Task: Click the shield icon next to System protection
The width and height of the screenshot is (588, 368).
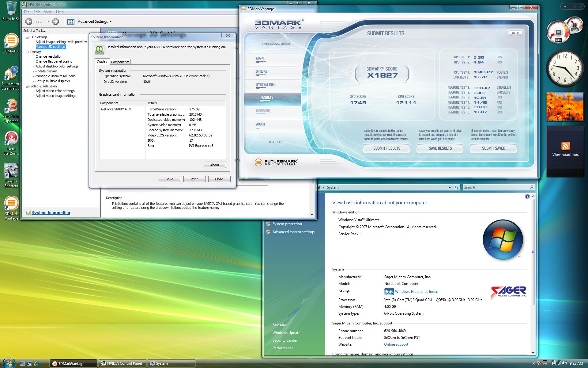Action: click(268, 224)
